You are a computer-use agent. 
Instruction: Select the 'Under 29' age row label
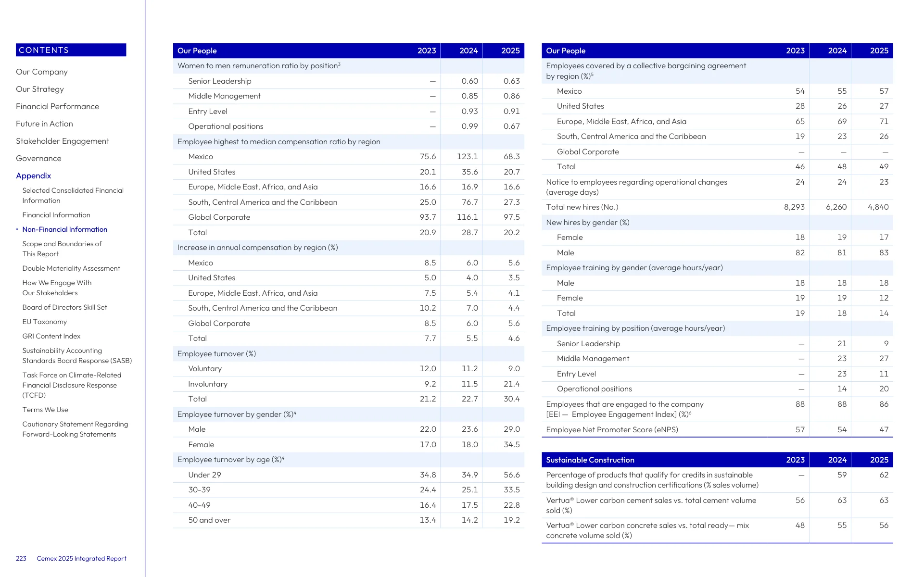[x=204, y=475]
